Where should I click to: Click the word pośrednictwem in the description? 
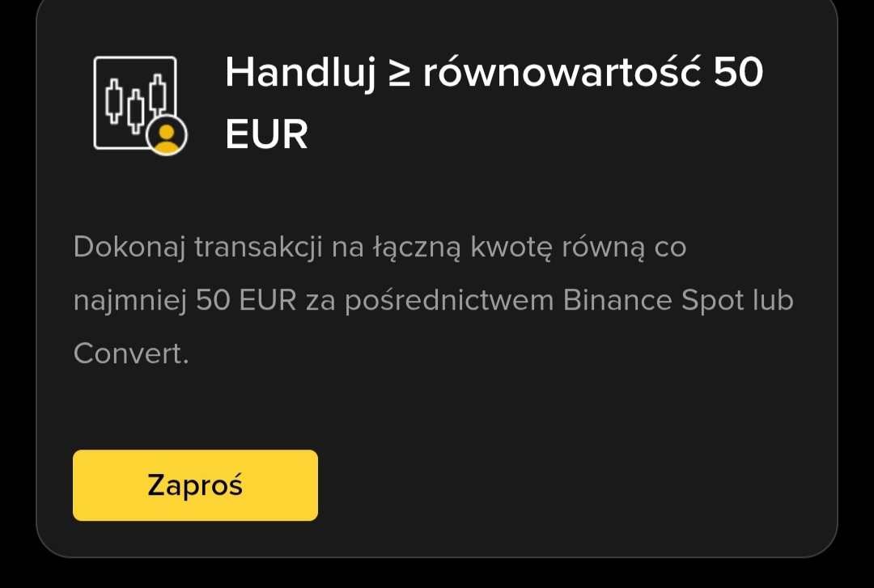[x=449, y=302]
